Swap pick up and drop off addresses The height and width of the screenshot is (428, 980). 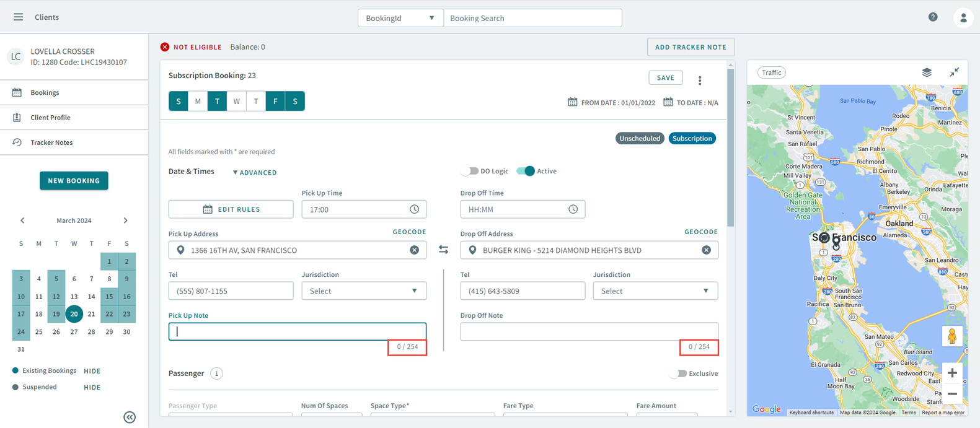[443, 250]
